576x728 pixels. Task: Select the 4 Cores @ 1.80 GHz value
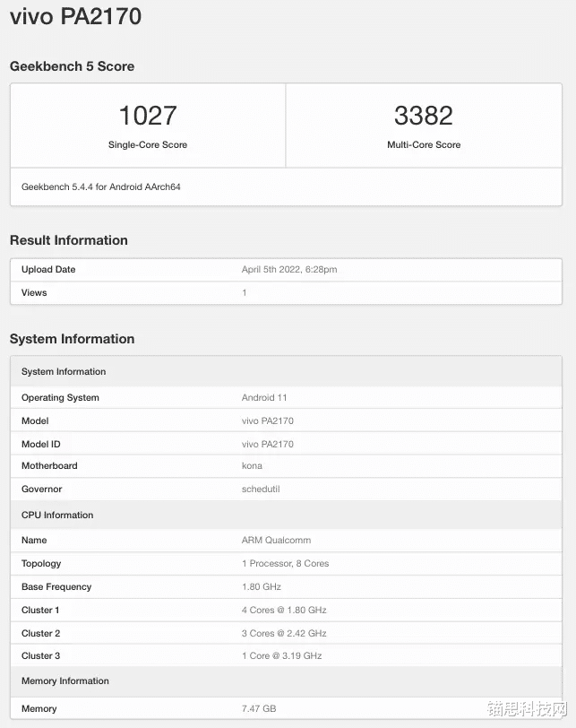pyautogui.click(x=284, y=610)
